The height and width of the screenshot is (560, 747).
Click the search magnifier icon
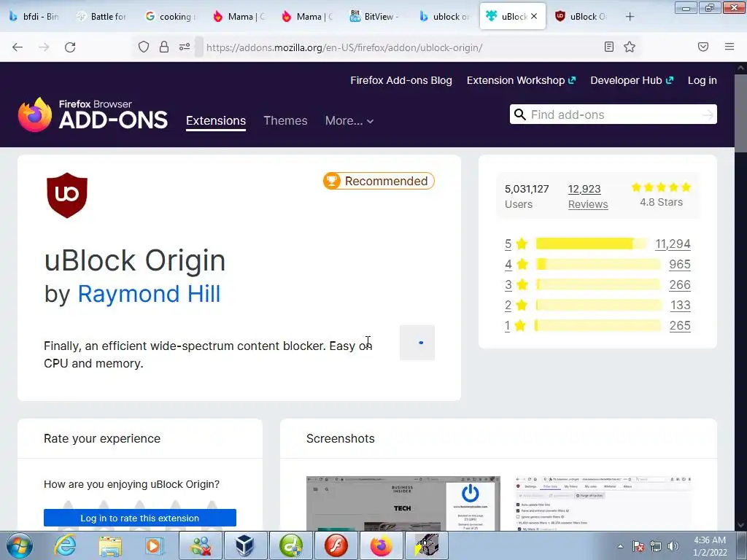point(520,114)
